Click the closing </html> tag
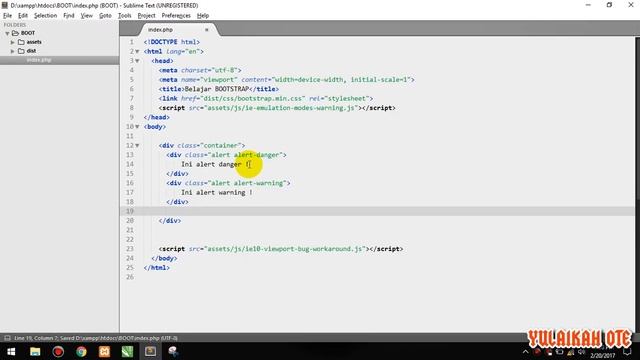The height and width of the screenshot is (360, 640). (x=157, y=268)
